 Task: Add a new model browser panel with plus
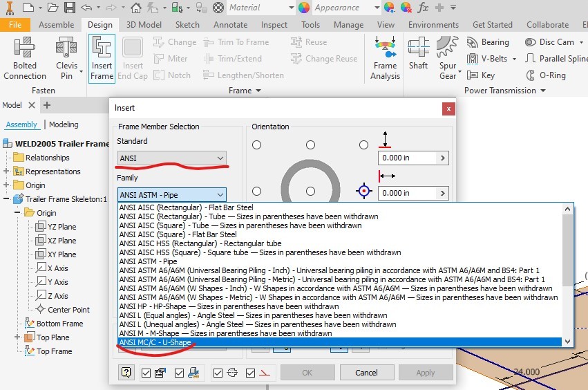click(x=47, y=105)
